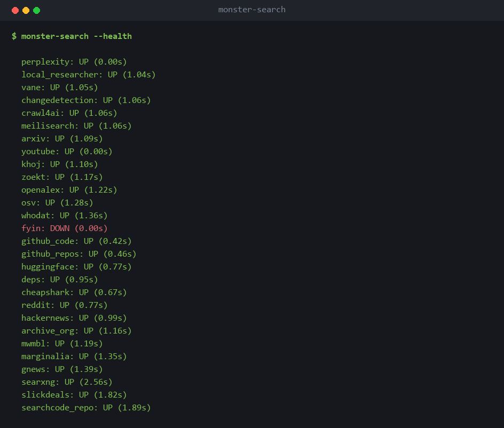
Task: Click the github_repos: UP (0.46s) line
Action: 79,254
